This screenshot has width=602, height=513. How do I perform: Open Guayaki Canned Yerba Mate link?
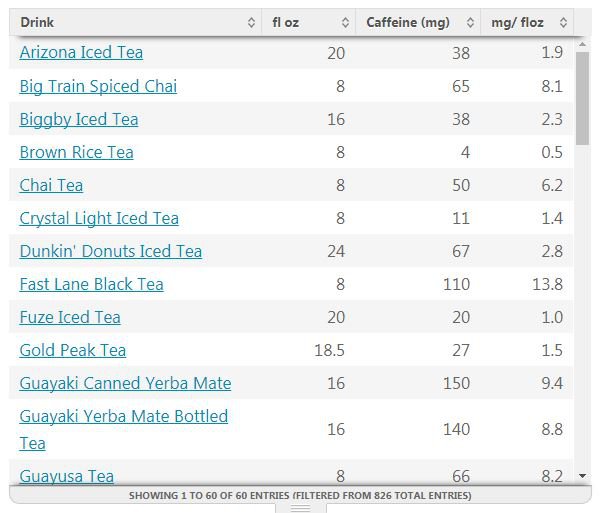[x=125, y=383]
